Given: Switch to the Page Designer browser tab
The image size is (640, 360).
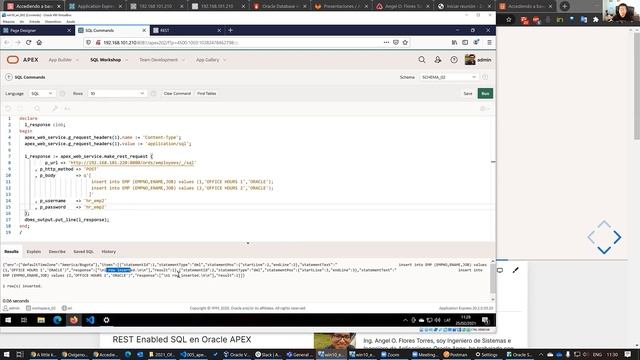Looking at the screenshot, I should (x=37, y=30).
